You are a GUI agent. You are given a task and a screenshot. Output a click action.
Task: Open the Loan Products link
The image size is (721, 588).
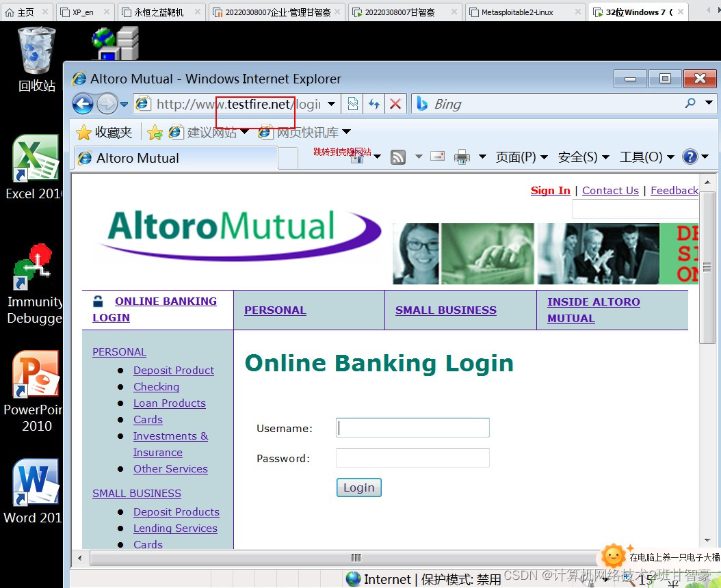(x=169, y=403)
